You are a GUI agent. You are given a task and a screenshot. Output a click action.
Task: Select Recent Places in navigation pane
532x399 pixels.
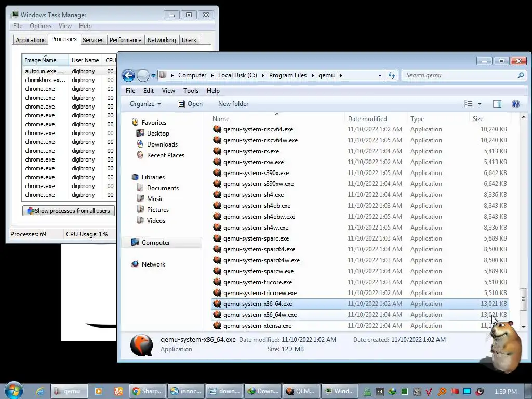166,155
